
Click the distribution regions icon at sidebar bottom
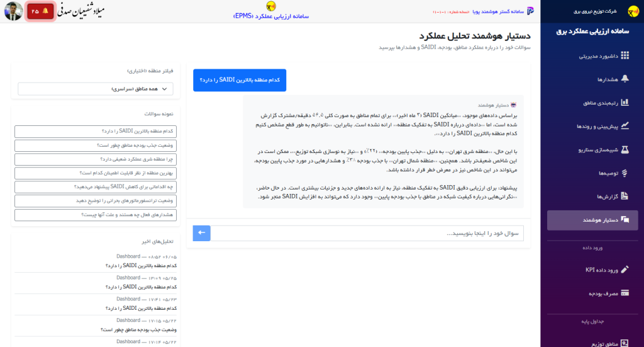point(625,343)
